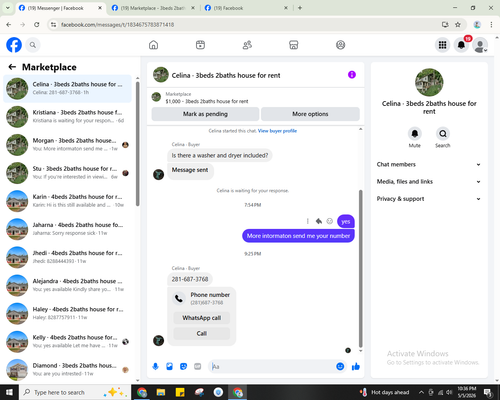Open Diamond conversation in list
The width and height of the screenshot is (500, 400).
[67, 370]
